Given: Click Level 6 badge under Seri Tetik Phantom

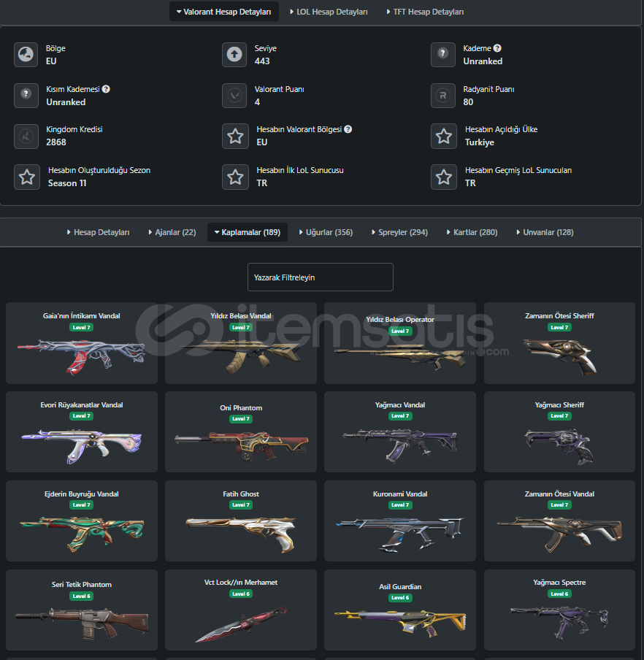Looking at the screenshot, I should coord(81,596).
